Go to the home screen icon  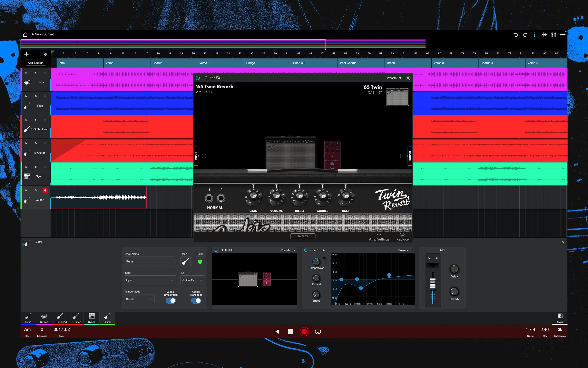25,34
